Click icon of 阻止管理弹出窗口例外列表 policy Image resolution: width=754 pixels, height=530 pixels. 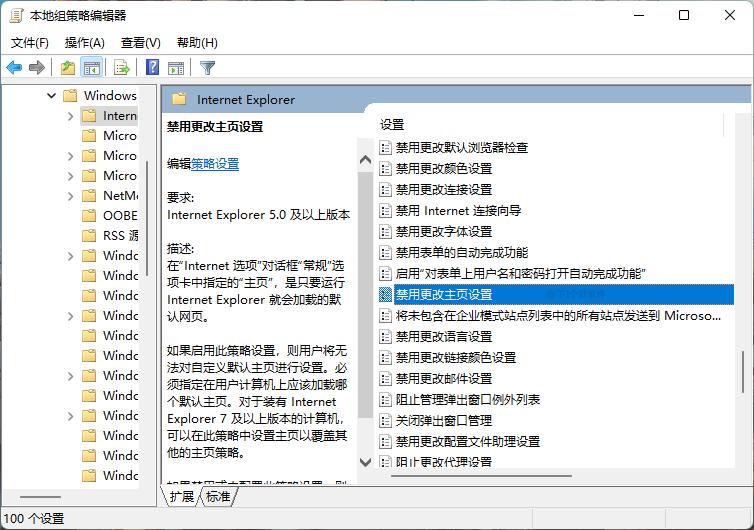click(x=385, y=400)
